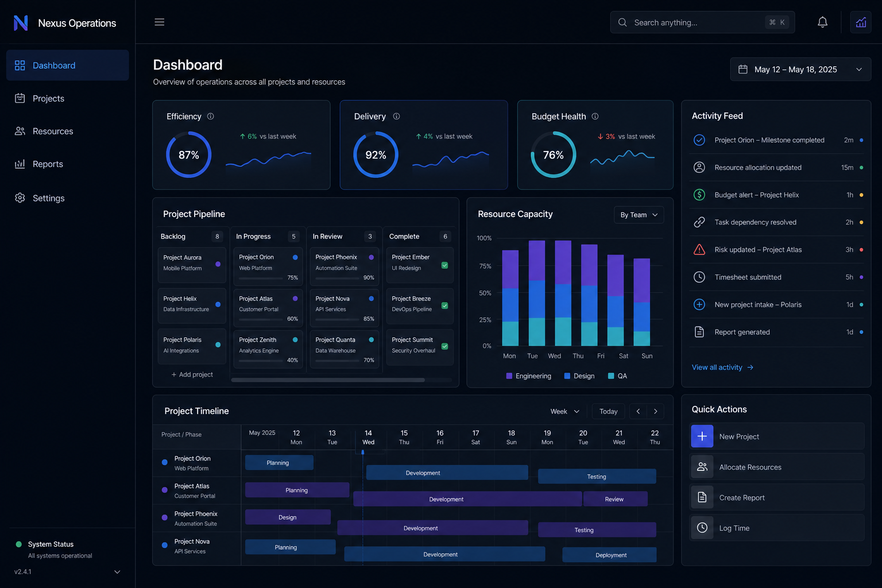
Task: Open the Project Aurora backlog card
Action: point(192,265)
